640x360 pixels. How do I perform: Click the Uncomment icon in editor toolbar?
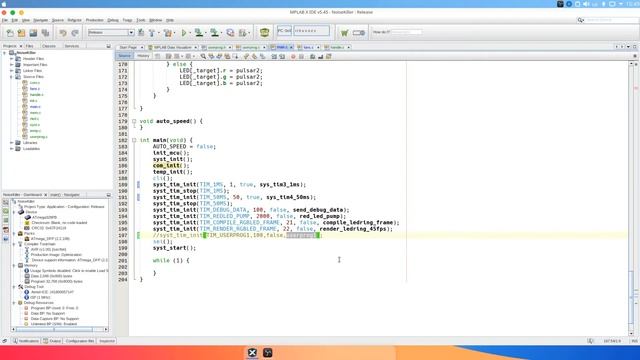pyautogui.click(x=320, y=56)
